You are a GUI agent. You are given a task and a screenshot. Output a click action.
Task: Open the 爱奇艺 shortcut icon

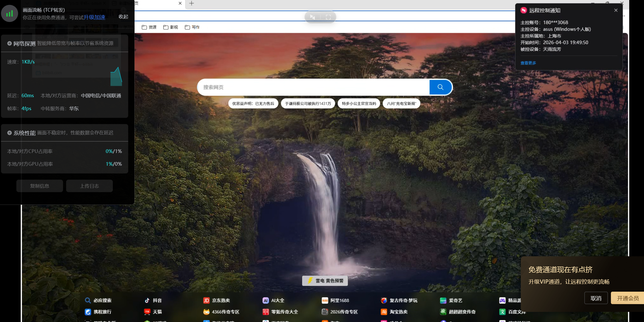(x=443, y=300)
